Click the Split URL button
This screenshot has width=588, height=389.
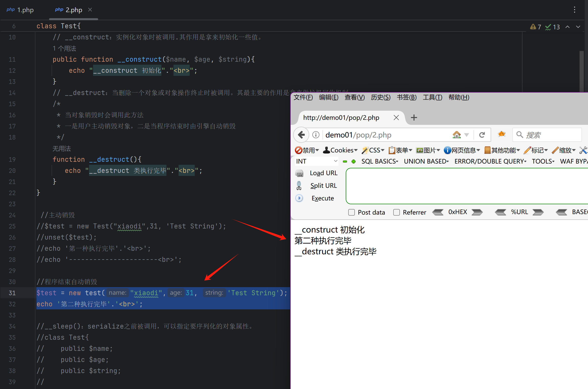[x=323, y=186]
